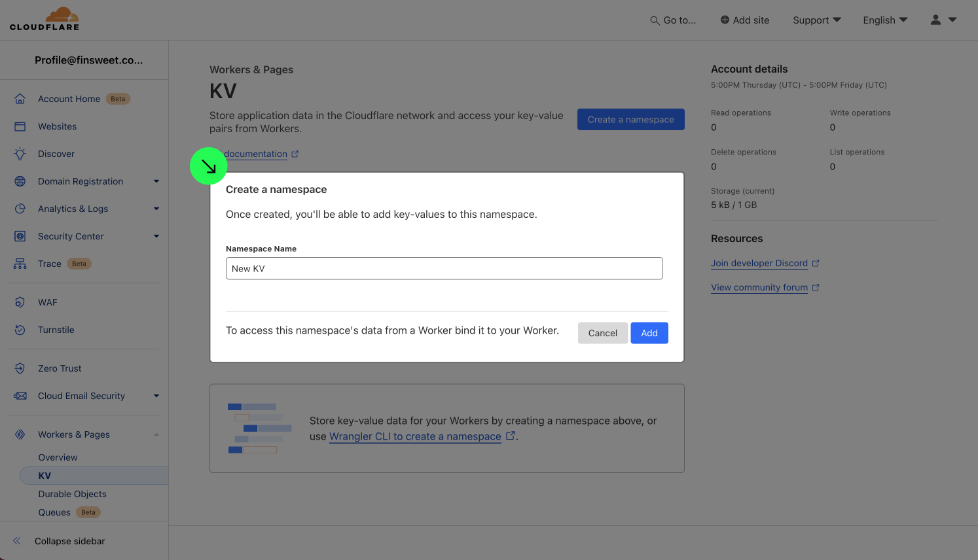Click the Turnstile icon
Viewport: 978px width, 560px height.
[20, 330]
